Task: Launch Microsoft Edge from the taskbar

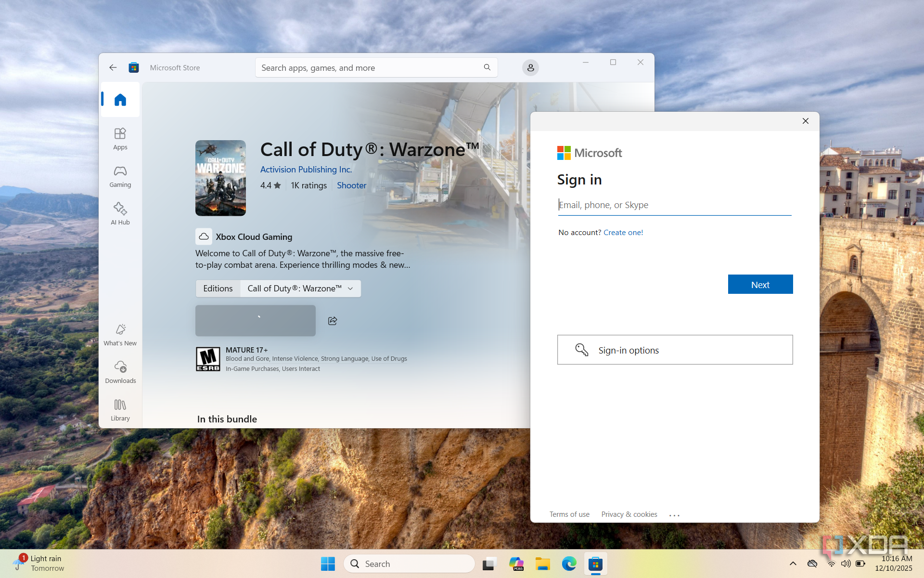Action: pos(569,564)
